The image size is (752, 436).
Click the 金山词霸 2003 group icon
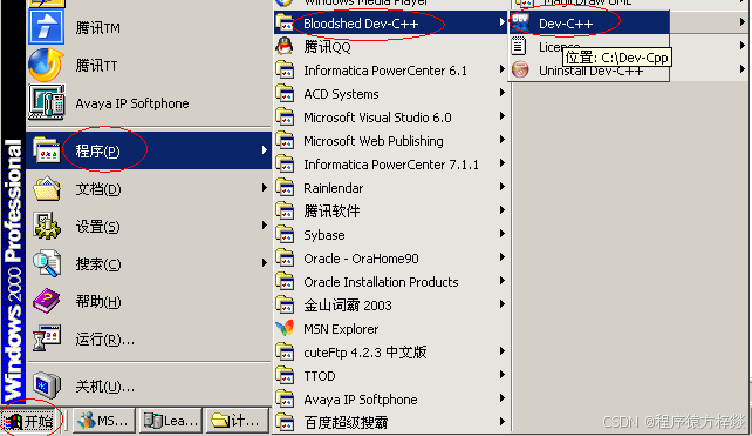click(285, 305)
